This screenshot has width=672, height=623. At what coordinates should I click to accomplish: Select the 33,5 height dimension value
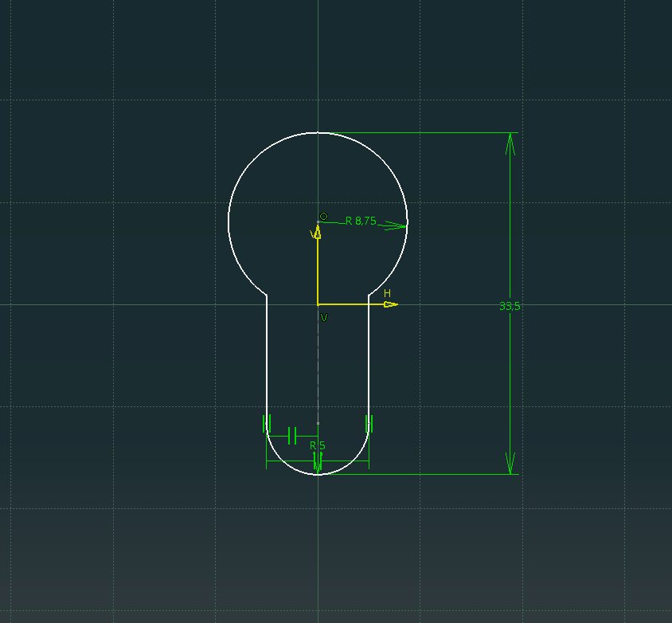[x=510, y=306]
